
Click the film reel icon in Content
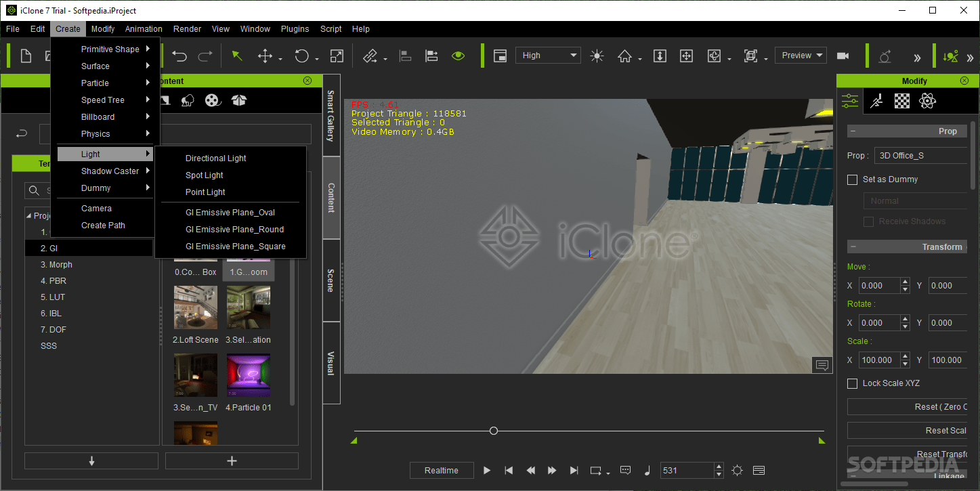pos(213,101)
